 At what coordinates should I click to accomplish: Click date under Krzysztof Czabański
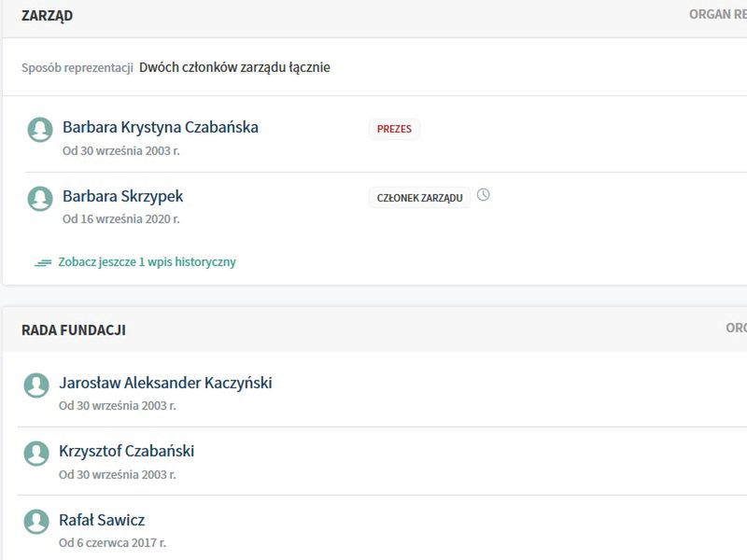pos(118,475)
